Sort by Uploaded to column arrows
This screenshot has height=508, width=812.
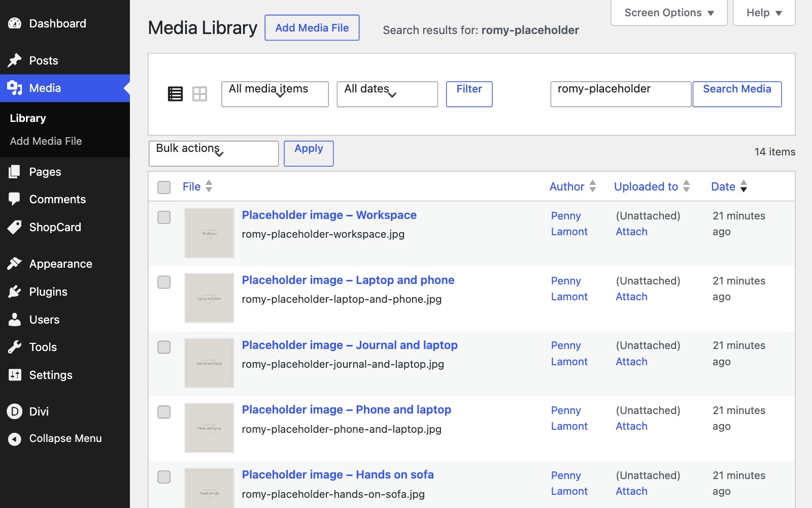pos(686,186)
